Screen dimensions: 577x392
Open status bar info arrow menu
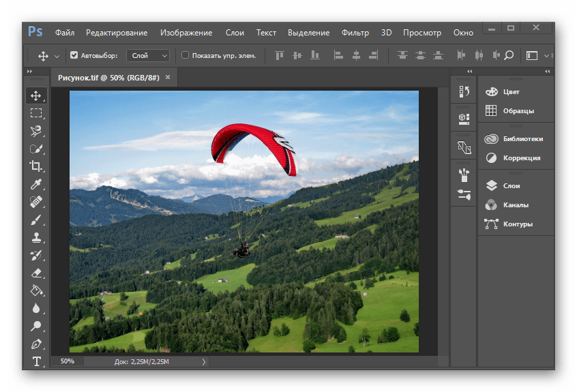pos(204,362)
